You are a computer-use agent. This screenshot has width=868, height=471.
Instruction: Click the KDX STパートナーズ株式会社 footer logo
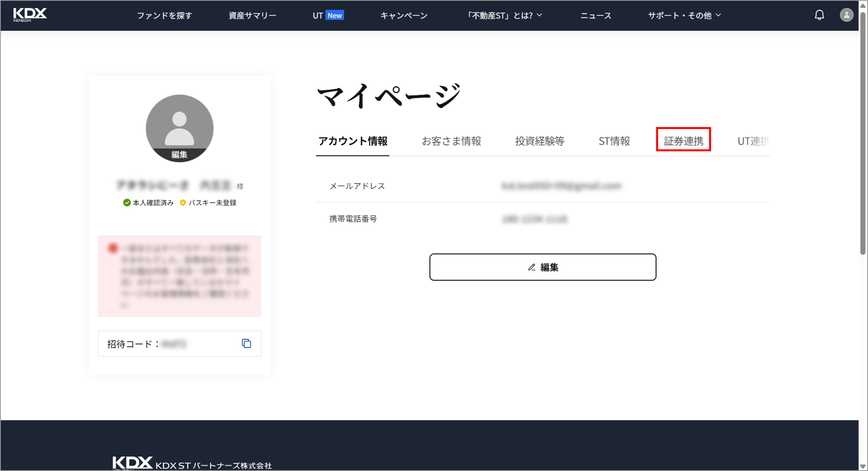(x=192, y=464)
